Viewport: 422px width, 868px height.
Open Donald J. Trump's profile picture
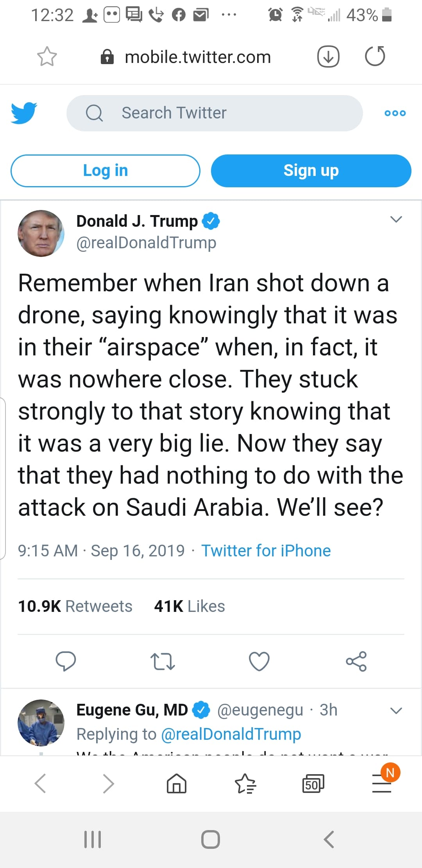click(41, 233)
